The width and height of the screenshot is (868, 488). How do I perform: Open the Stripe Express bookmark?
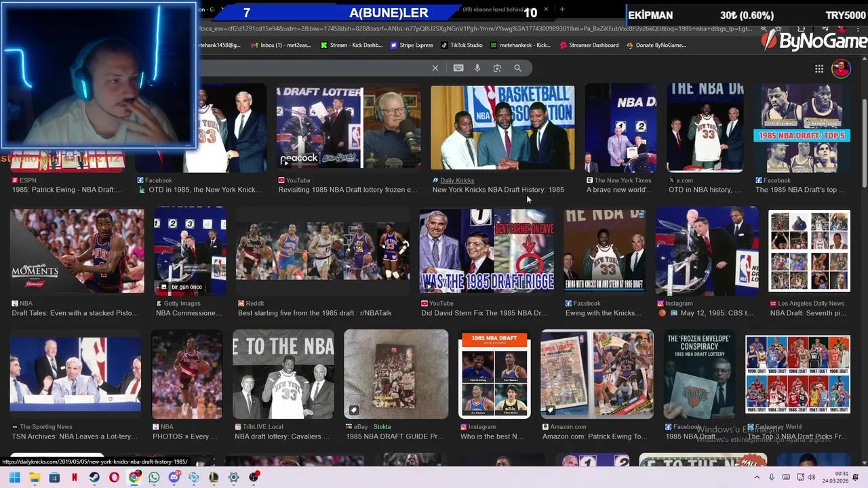pyautogui.click(x=412, y=45)
